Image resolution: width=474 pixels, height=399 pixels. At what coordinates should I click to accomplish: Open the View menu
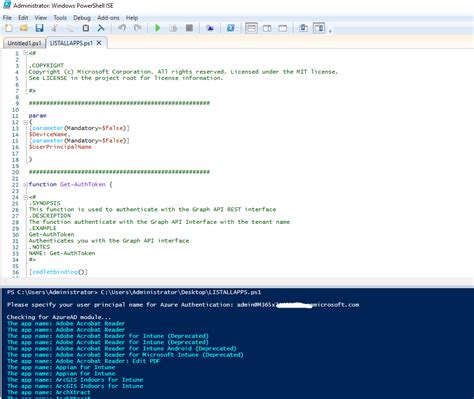[41, 18]
